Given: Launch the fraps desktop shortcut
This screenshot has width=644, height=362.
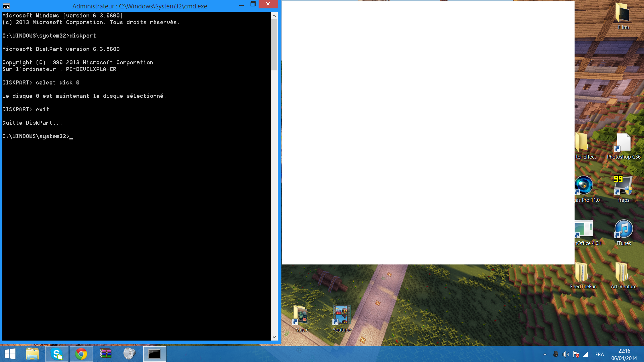Looking at the screenshot, I should (624, 189).
